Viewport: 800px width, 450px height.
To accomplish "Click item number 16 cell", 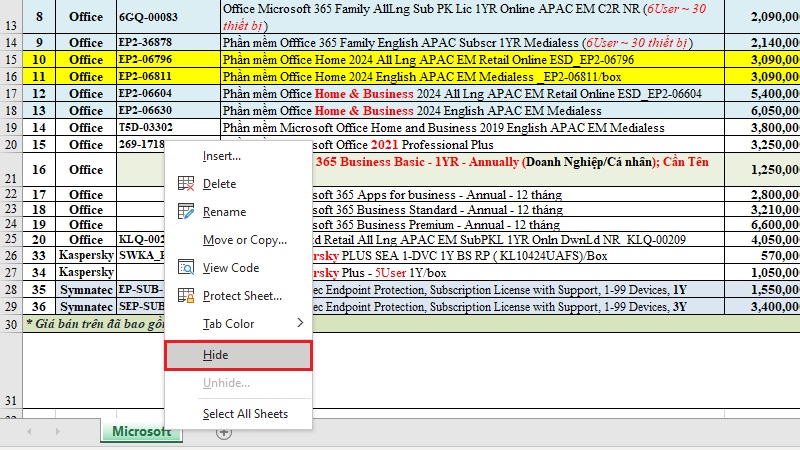I will pos(39,169).
